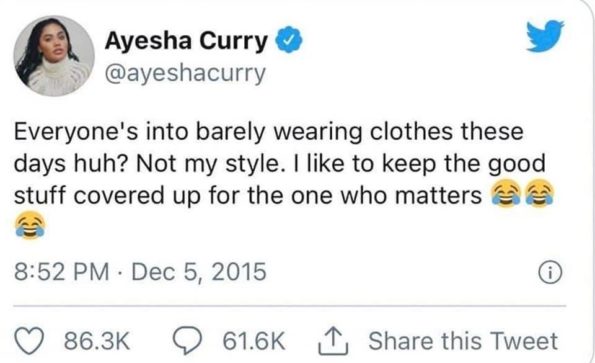This screenshot has height=363, width=595.
Task: Click the Dec 5, 2015 date
Action: (x=199, y=272)
